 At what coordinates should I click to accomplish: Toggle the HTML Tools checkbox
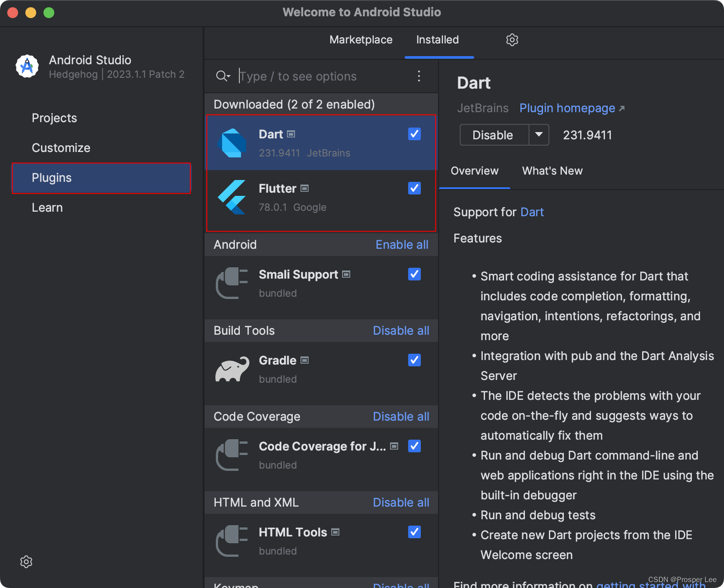[x=414, y=532]
